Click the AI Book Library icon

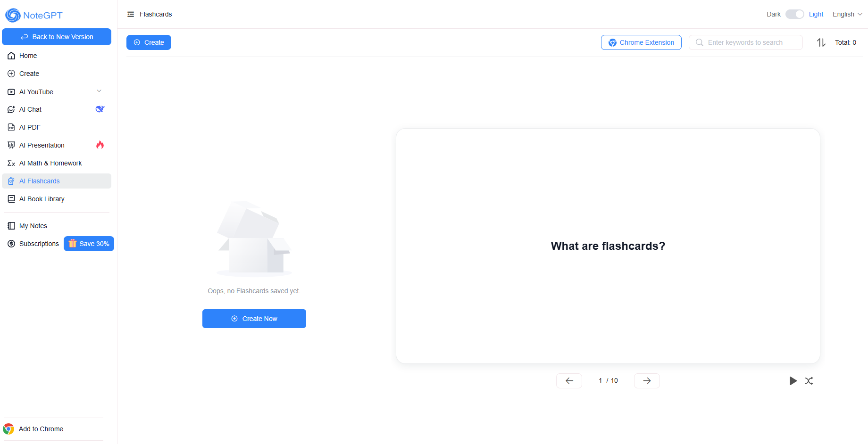click(11, 199)
